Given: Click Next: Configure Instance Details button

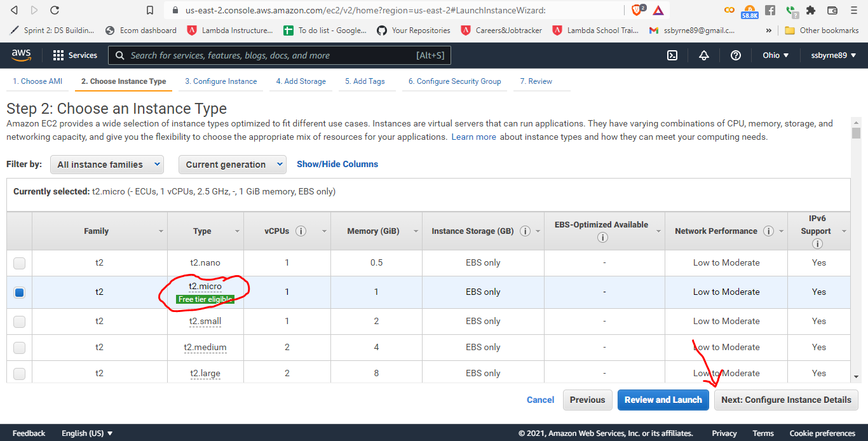Looking at the screenshot, I should pos(786,400).
